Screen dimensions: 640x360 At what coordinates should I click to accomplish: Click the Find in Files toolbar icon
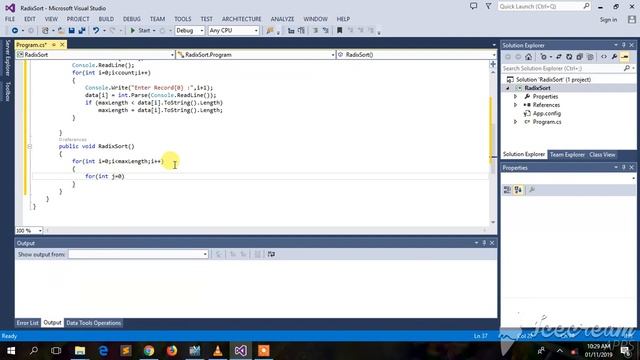tap(270, 31)
